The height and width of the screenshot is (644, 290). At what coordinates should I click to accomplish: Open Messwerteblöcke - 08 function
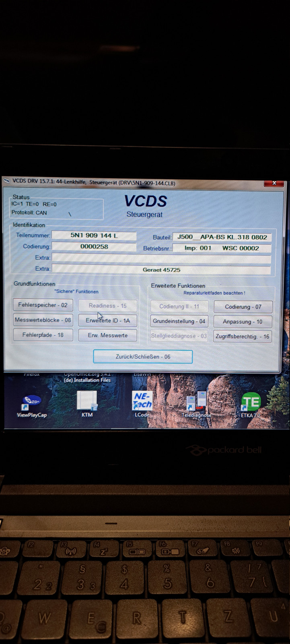(x=43, y=320)
